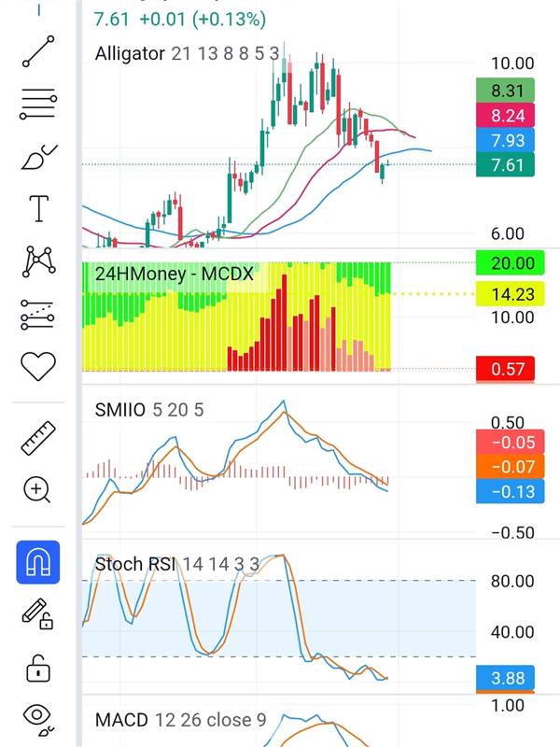Open the XABCD pattern tool
Viewport: 560px width, 747px height.
(x=38, y=261)
